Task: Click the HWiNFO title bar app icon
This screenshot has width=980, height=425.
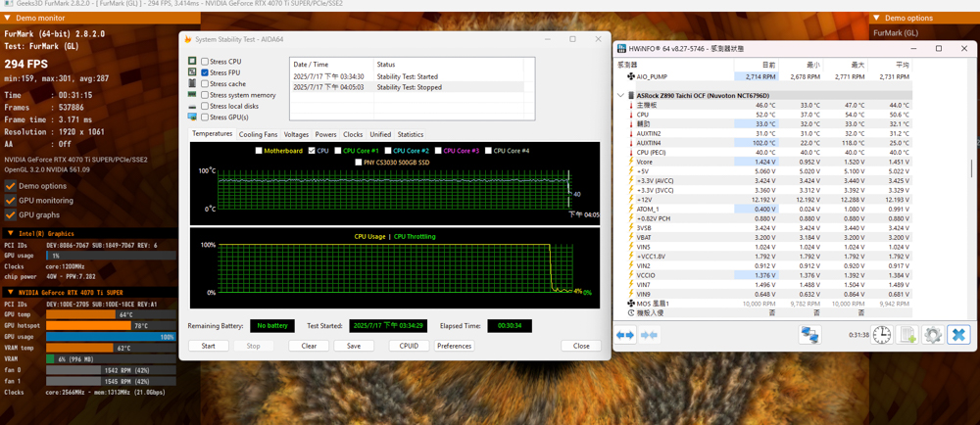Action: pos(620,49)
